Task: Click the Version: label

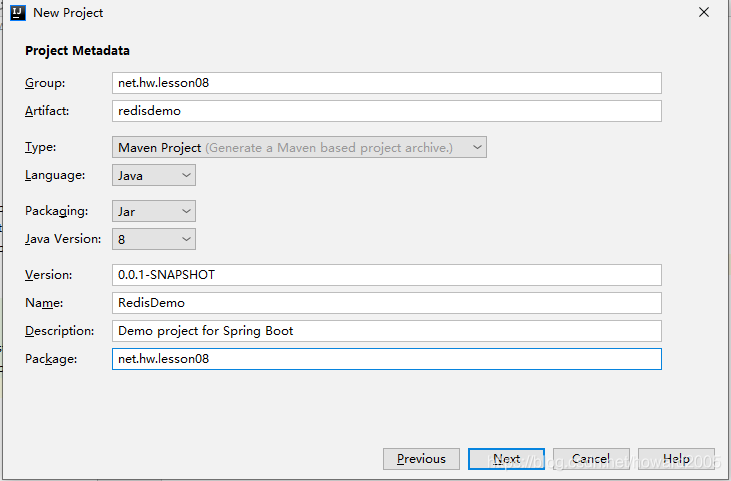Action: 48,275
